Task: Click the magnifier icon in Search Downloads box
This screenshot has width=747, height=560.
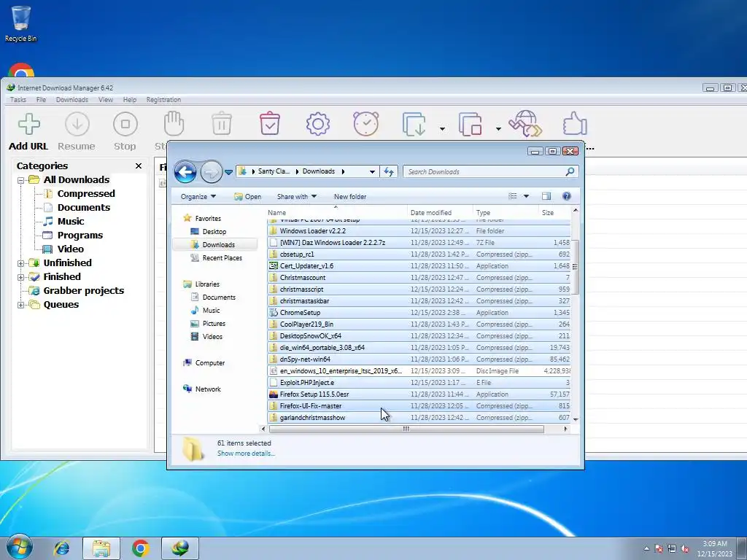Action: tap(570, 171)
